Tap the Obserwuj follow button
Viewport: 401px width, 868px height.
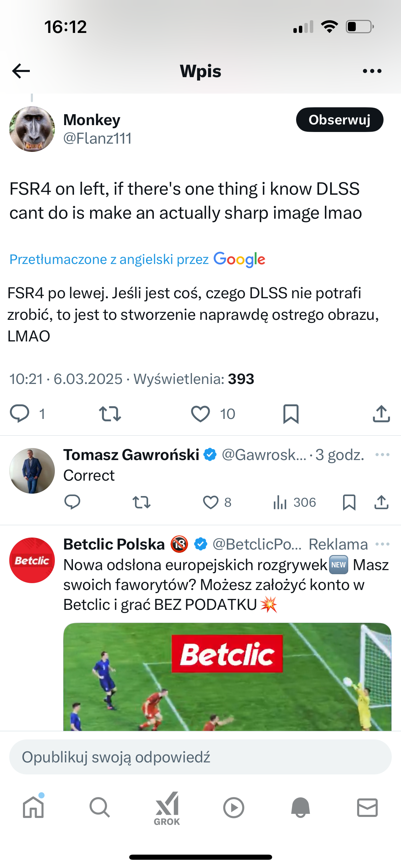point(339,120)
